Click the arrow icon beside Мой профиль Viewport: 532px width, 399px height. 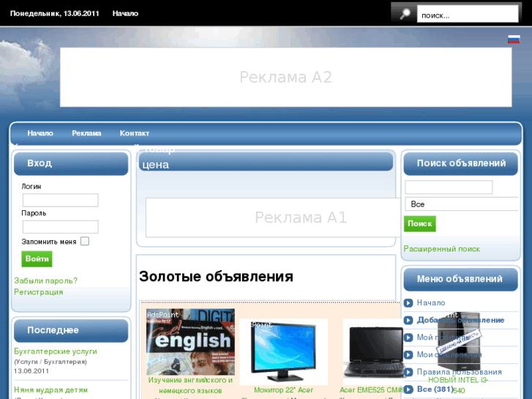[x=408, y=338]
